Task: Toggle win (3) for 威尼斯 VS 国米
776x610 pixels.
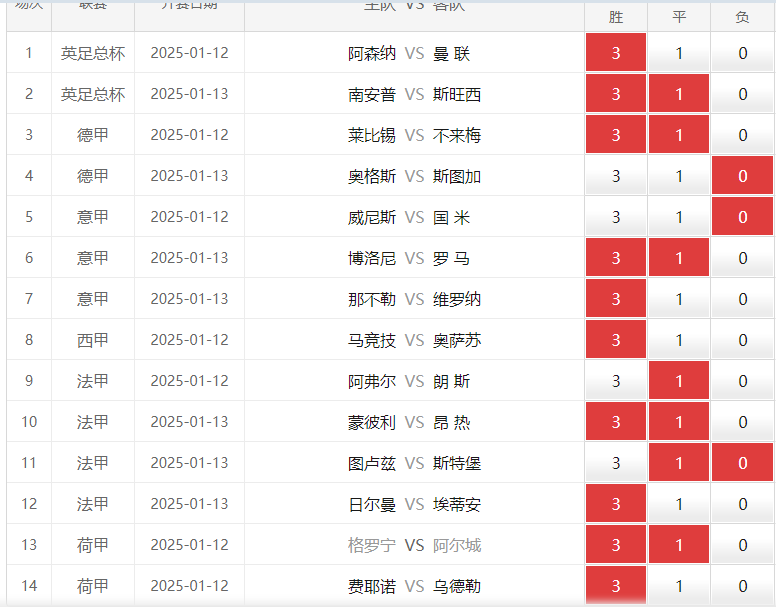Action: [616, 217]
